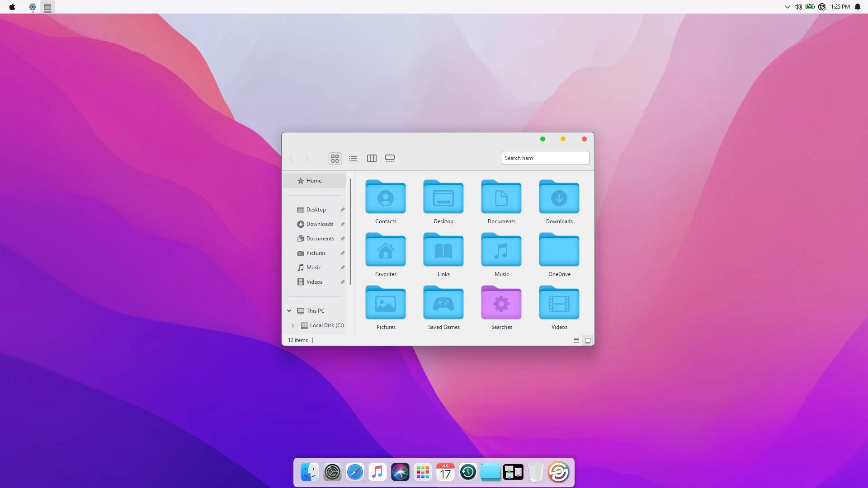Open the Apple menu
Viewport: 868px width, 488px height.
pyautogui.click(x=12, y=7)
